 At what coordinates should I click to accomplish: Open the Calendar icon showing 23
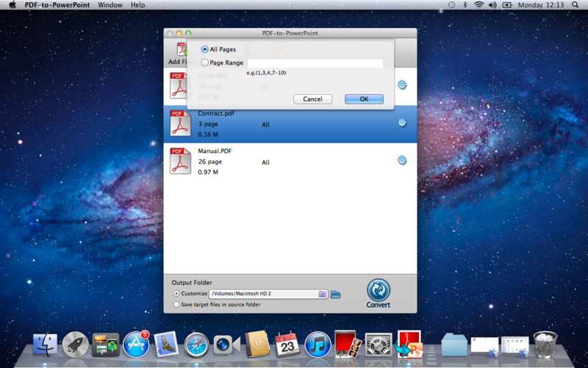[287, 344]
